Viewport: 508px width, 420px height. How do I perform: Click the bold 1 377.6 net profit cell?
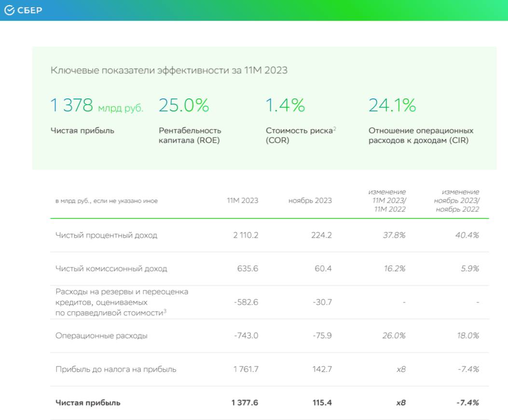245,403
